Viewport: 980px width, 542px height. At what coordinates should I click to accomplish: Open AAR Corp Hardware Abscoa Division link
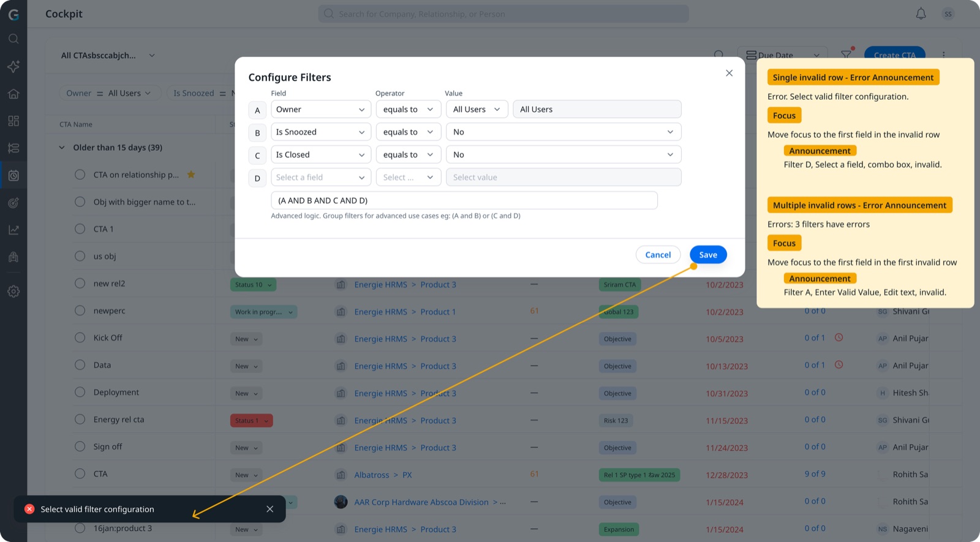(421, 502)
